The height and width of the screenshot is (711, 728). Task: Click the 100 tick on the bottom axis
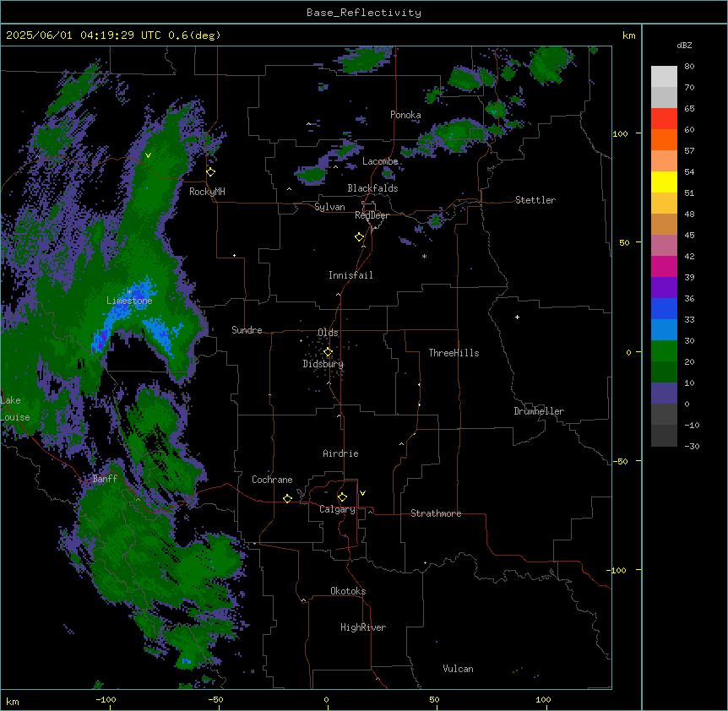pyautogui.click(x=543, y=699)
